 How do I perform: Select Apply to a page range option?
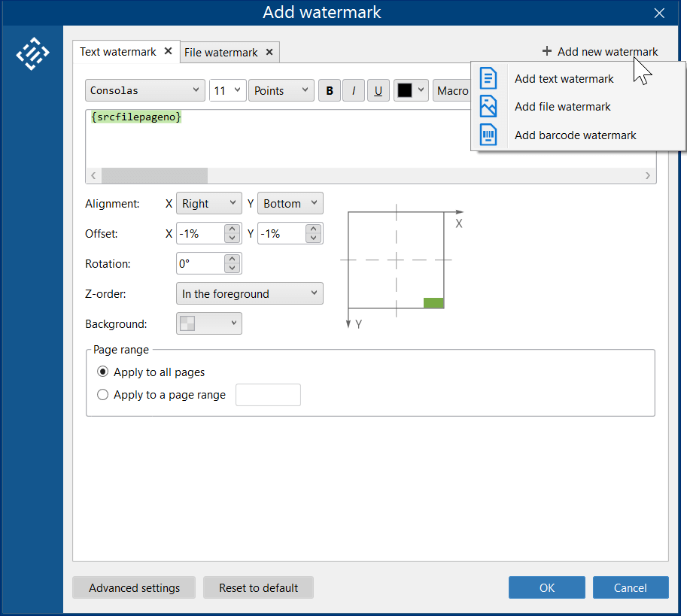(102, 395)
